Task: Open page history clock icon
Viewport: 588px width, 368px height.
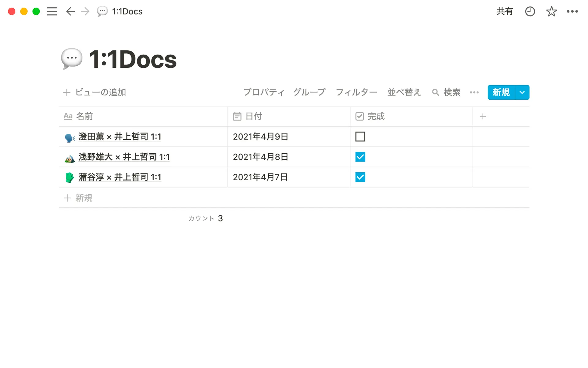Action: coord(530,12)
